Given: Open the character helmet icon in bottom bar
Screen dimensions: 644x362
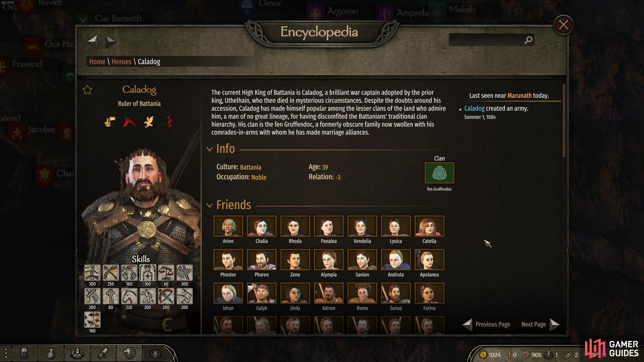Looking at the screenshot, I should click(x=24, y=354).
